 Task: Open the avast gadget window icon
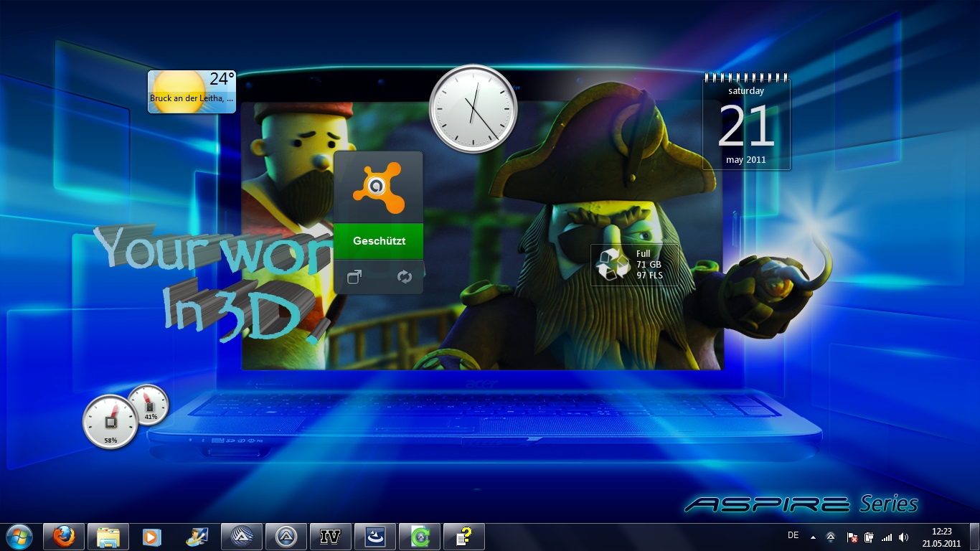pyautogui.click(x=354, y=277)
